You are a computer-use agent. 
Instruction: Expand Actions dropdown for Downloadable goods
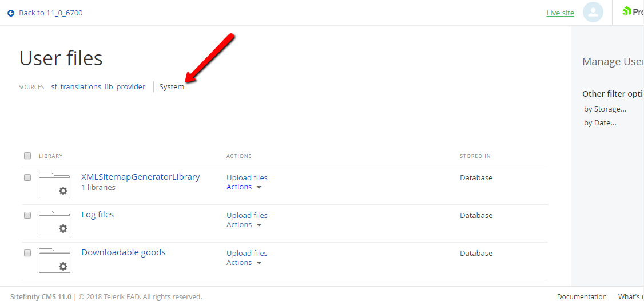[244, 263]
